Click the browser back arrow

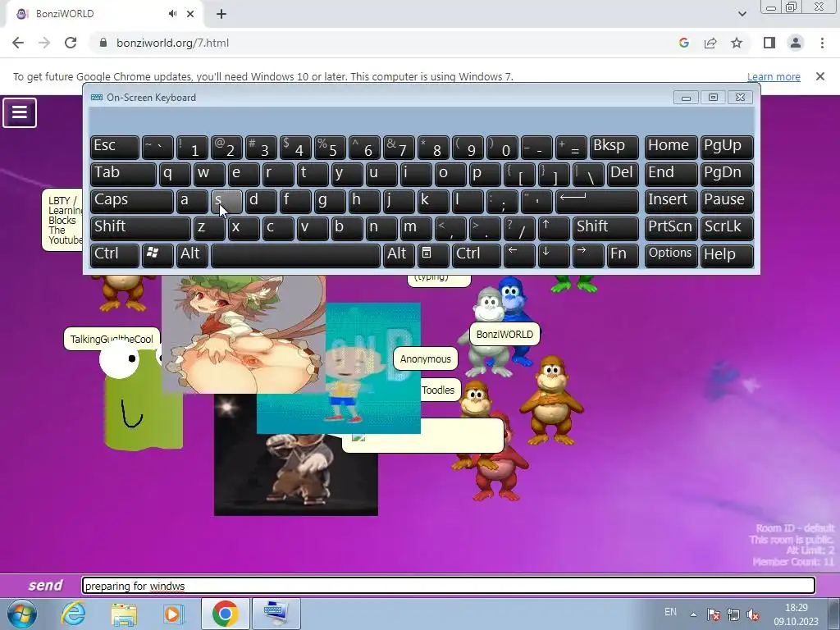click(18, 43)
